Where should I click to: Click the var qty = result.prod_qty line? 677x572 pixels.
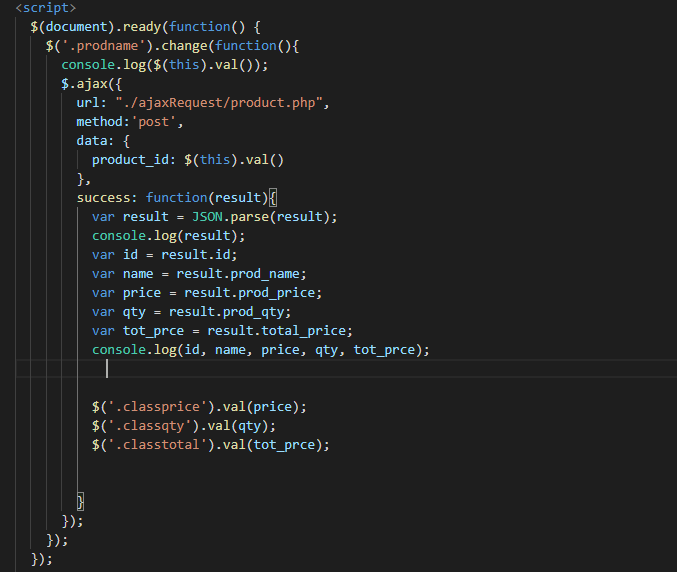pyautogui.click(x=192, y=312)
